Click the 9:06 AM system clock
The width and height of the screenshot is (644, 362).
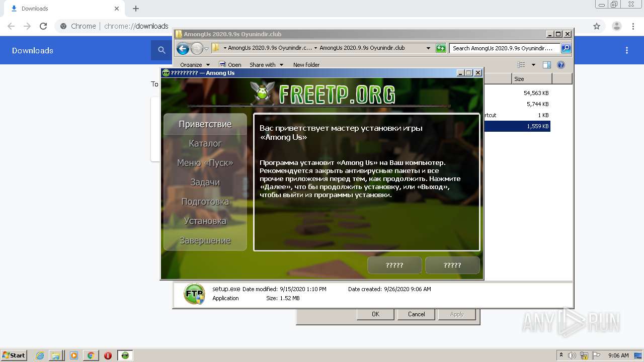click(618, 355)
